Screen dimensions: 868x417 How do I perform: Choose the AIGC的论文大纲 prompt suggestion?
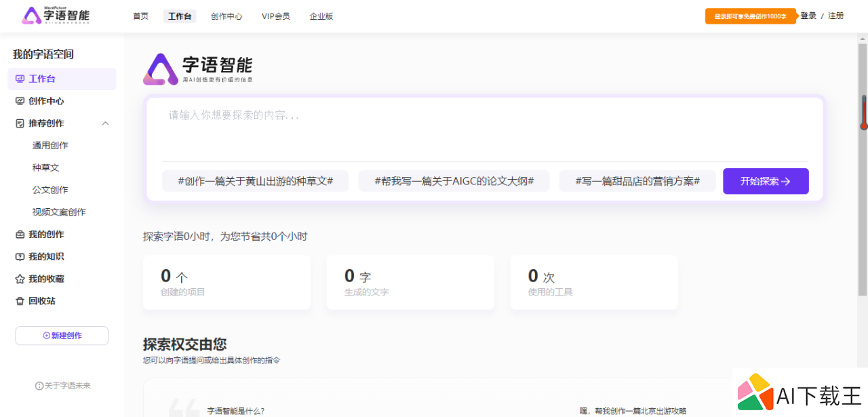[454, 181]
